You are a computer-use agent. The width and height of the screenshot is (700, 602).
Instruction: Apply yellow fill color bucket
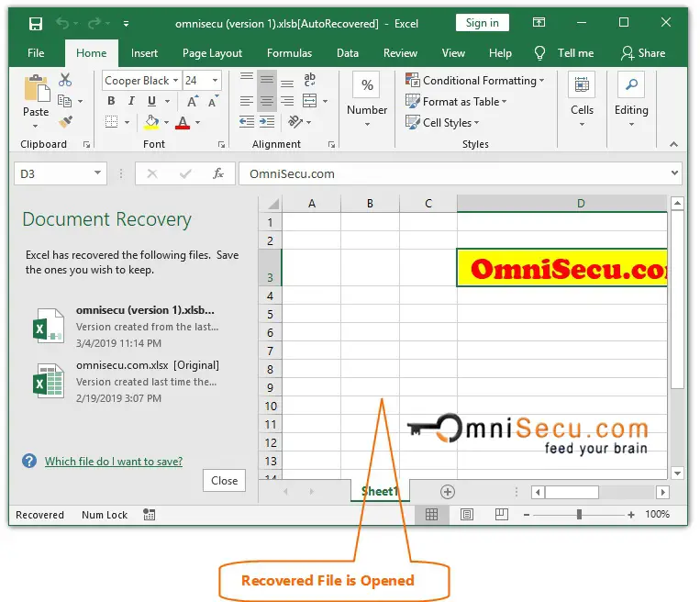[x=151, y=121]
